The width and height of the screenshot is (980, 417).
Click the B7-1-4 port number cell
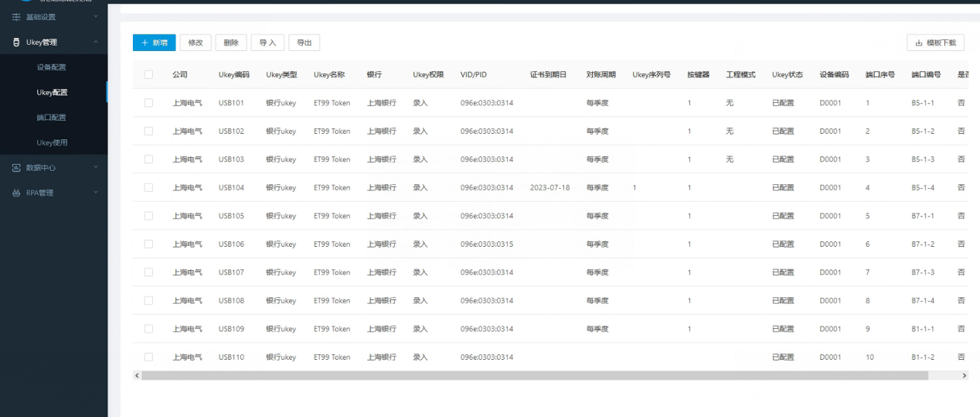click(x=923, y=300)
